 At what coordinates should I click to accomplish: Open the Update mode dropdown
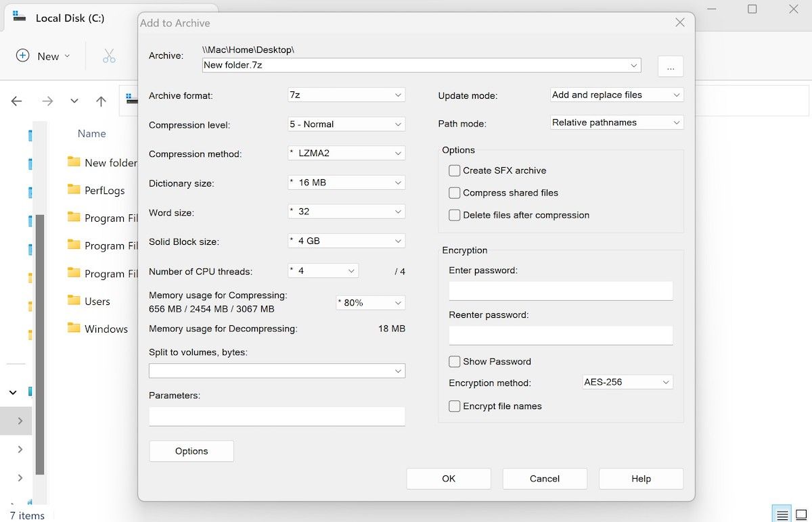point(616,95)
